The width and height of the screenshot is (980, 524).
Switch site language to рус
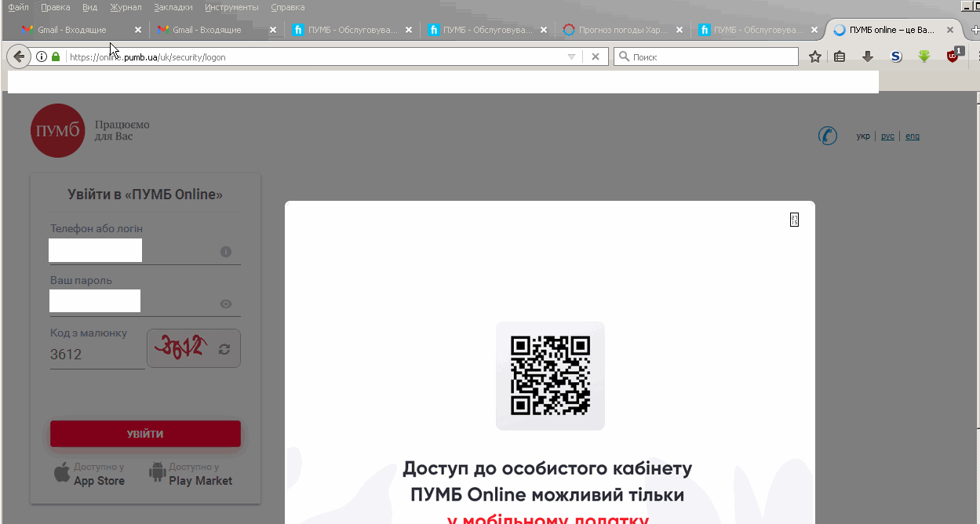(887, 136)
